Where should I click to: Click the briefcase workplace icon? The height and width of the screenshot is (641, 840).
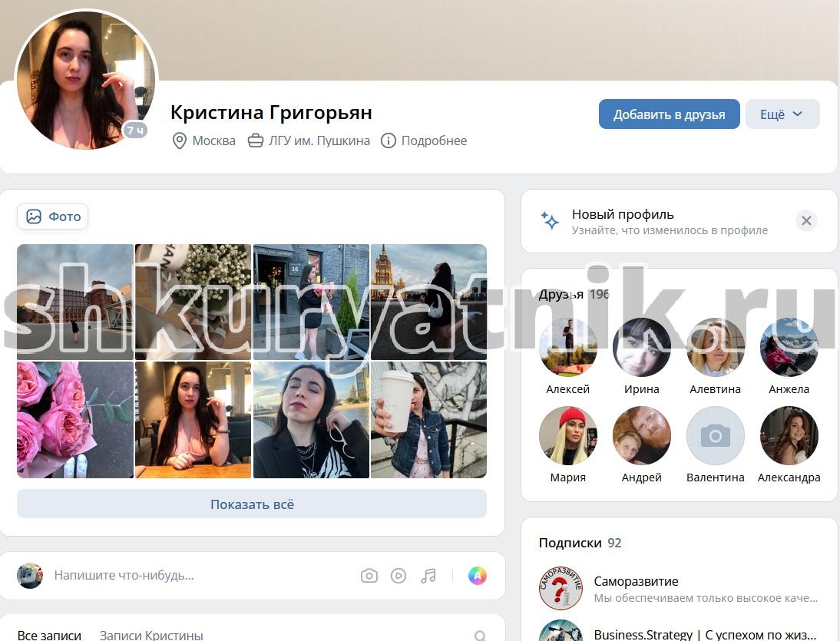click(256, 140)
